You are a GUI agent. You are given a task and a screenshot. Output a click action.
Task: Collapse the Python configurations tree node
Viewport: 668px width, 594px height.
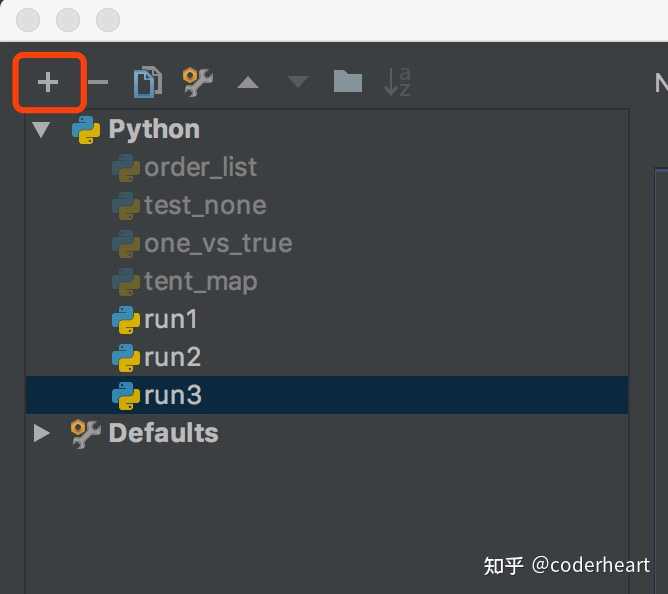coord(41,130)
